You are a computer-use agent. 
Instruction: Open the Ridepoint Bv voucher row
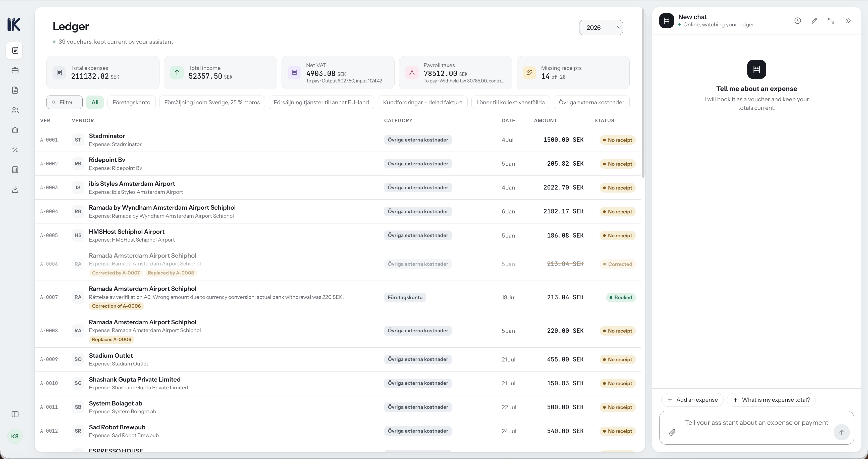click(x=338, y=164)
